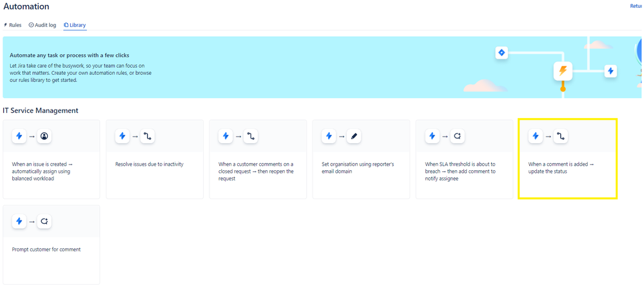Click the Automation page title
Image resolution: width=644 pixels, height=292 pixels.
26,6
